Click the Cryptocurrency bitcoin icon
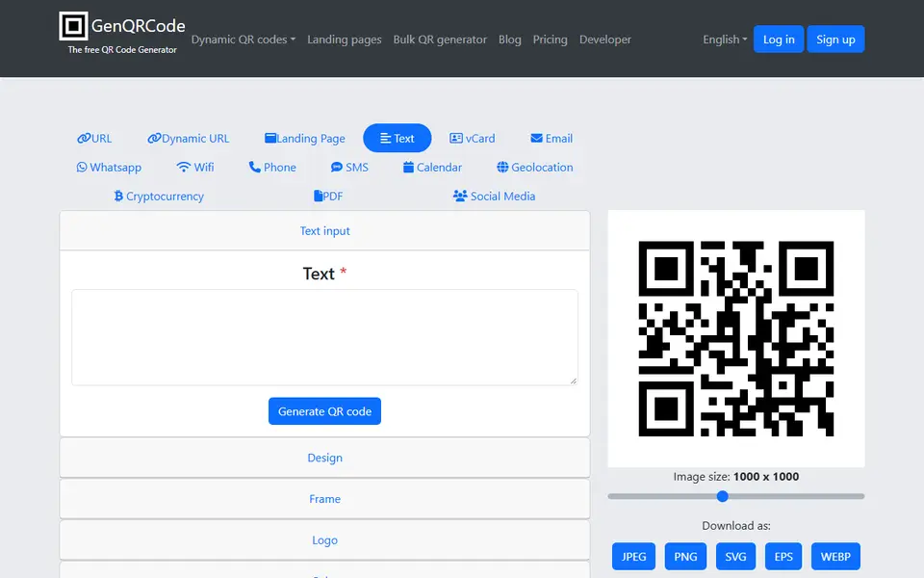Screen dimensions: 924x578 tap(118, 196)
